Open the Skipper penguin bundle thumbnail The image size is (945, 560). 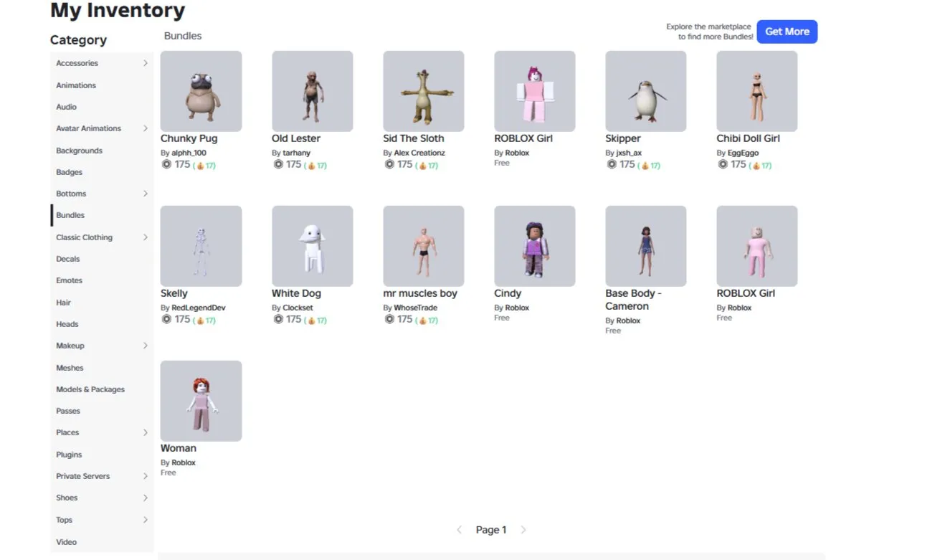click(645, 91)
